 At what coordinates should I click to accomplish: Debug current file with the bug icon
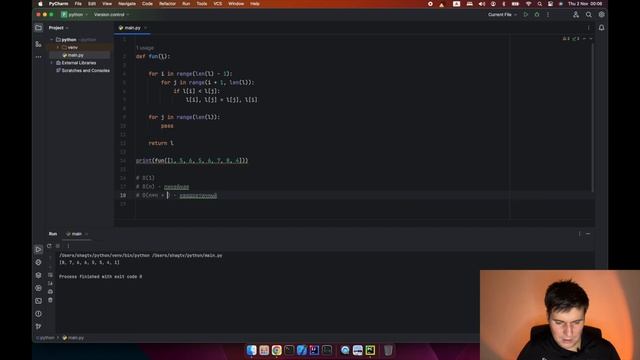click(537, 15)
